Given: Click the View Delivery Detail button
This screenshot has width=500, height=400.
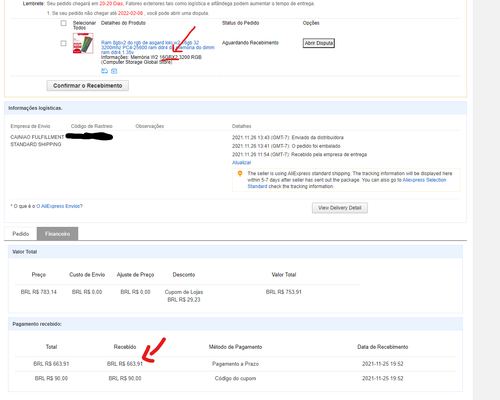Looking at the screenshot, I should (340, 208).
